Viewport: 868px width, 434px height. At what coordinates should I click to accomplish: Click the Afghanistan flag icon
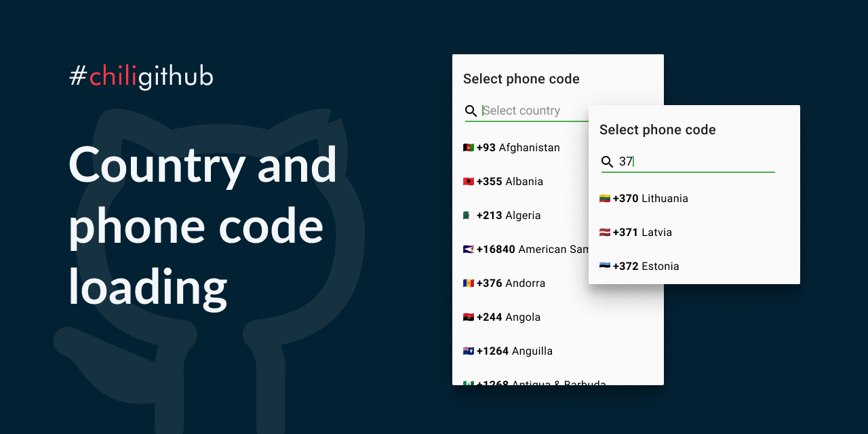467,147
